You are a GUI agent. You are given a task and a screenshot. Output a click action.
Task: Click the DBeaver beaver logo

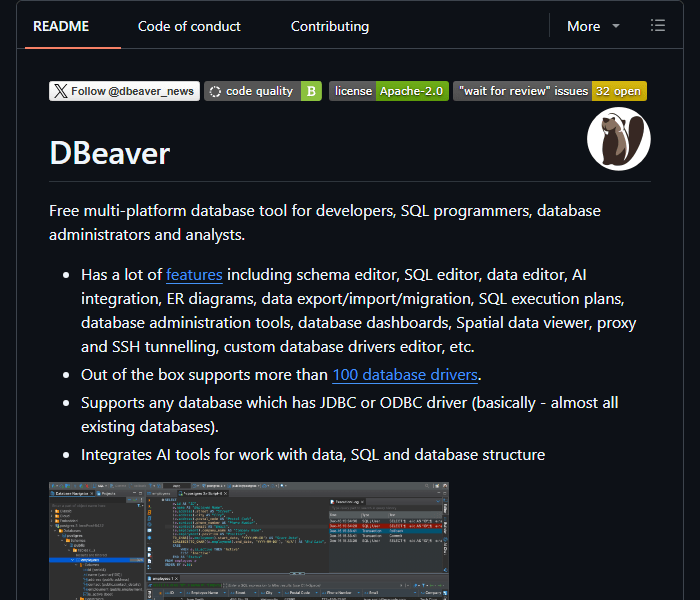(x=619, y=139)
